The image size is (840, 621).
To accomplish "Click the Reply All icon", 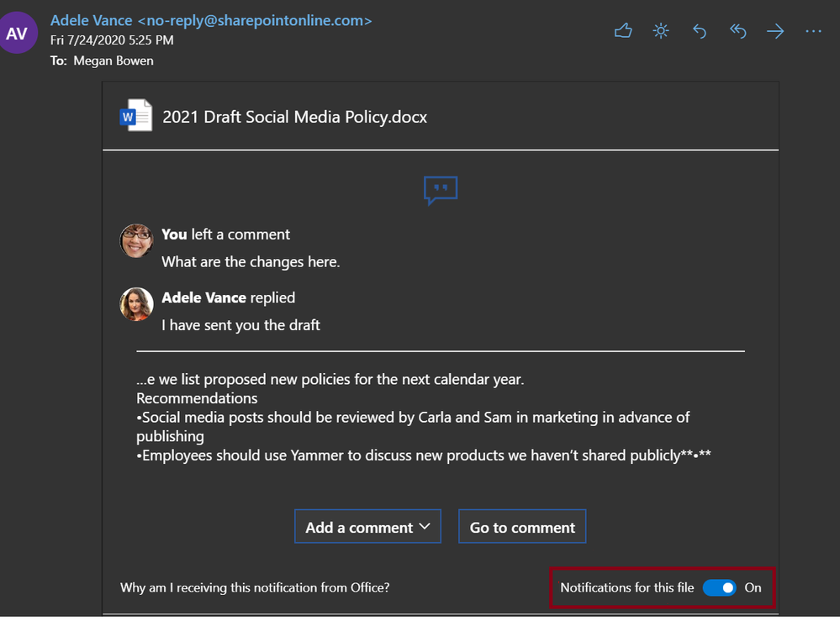I will click(x=737, y=32).
